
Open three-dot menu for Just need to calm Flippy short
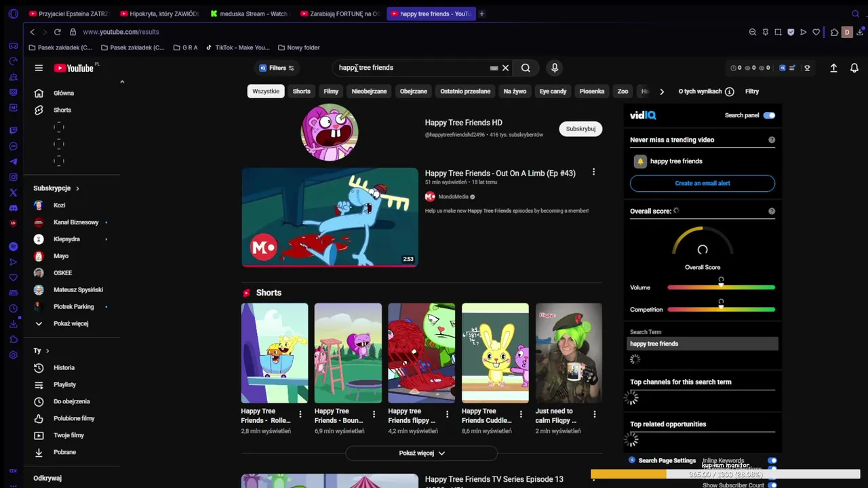[595, 414]
